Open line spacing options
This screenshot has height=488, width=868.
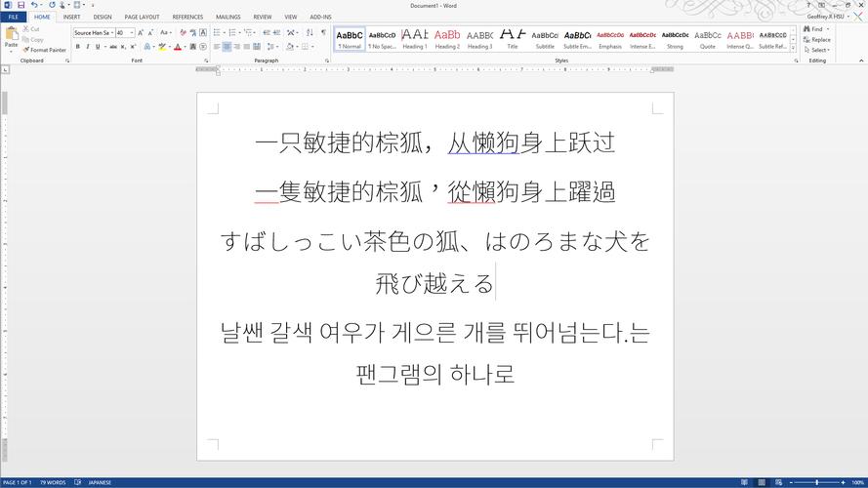(x=273, y=47)
